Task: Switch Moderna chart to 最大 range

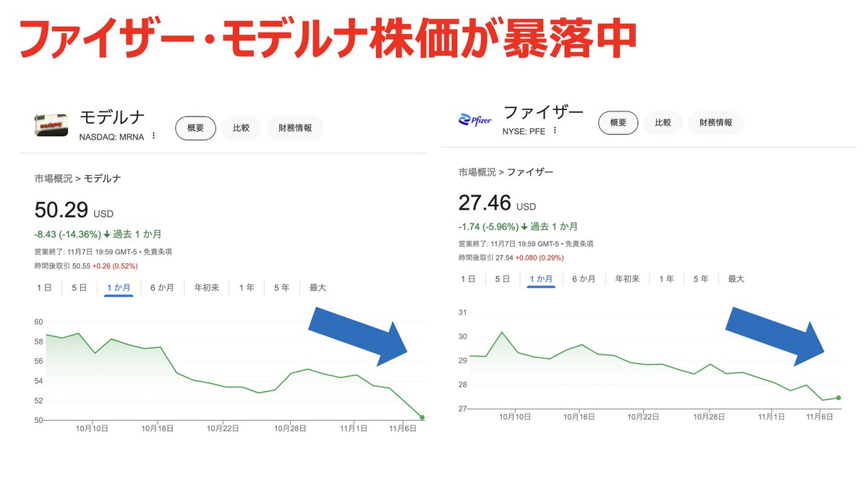Action: click(x=318, y=287)
